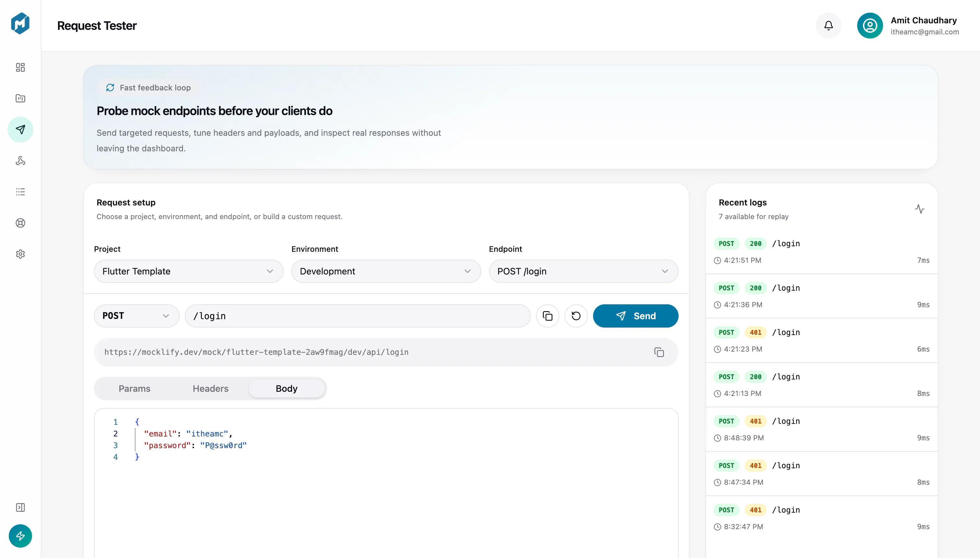Select the Request Tester paper plane sidebar icon
Viewport: 980px width, 558px height.
20,130
